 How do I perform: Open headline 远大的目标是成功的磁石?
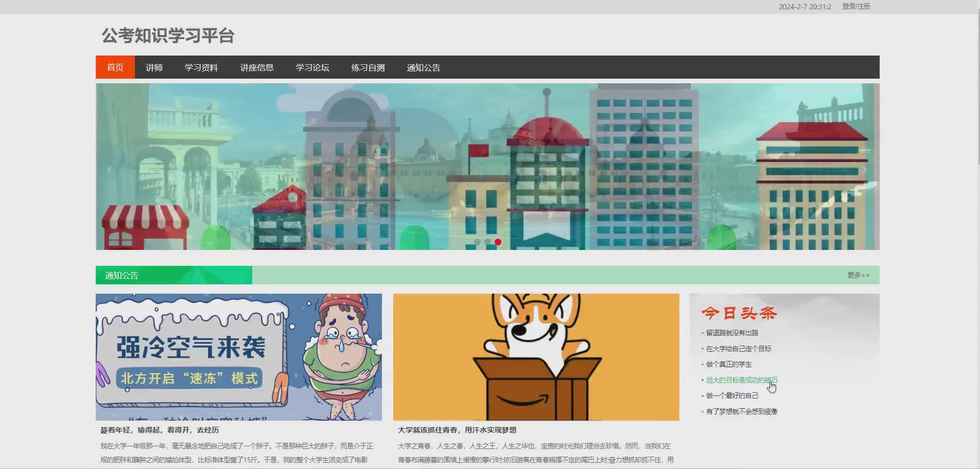click(741, 380)
